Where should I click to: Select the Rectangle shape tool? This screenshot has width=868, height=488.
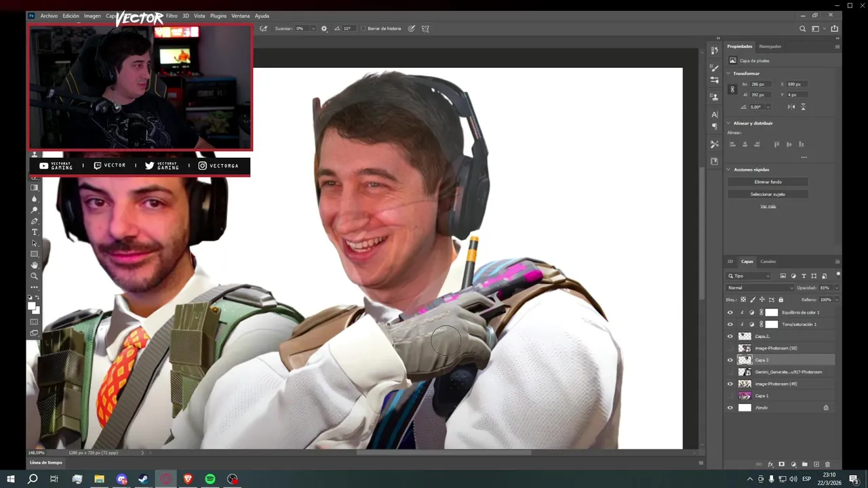pyautogui.click(x=35, y=254)
